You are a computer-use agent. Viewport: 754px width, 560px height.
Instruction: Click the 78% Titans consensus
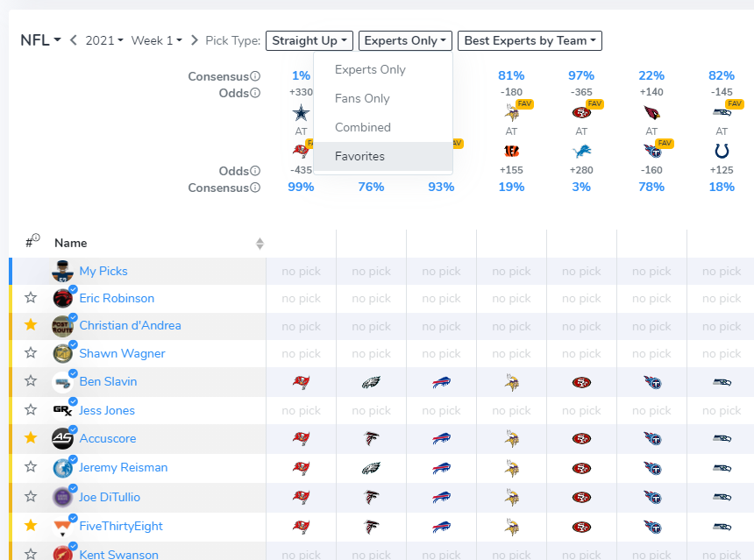click(x=651, y=187)
